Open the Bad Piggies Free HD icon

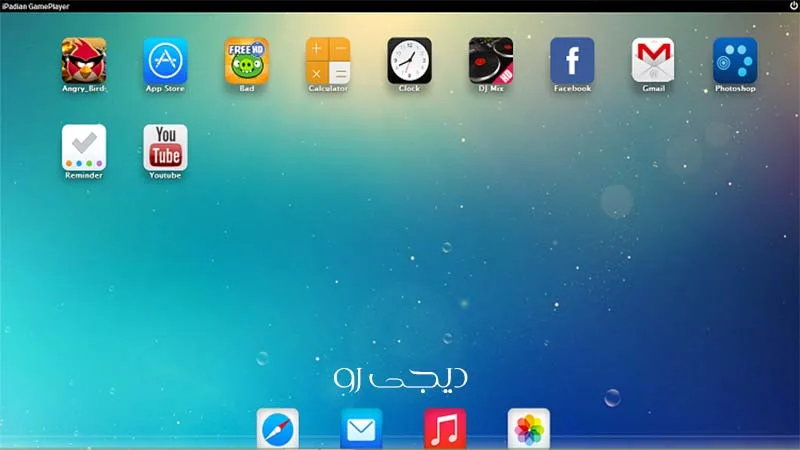pos(246,61)
